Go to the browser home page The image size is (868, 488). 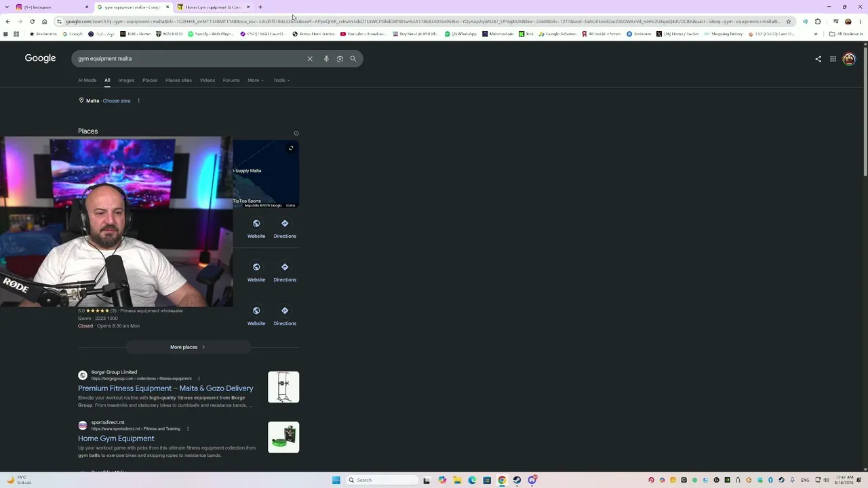tap(45, 22)
